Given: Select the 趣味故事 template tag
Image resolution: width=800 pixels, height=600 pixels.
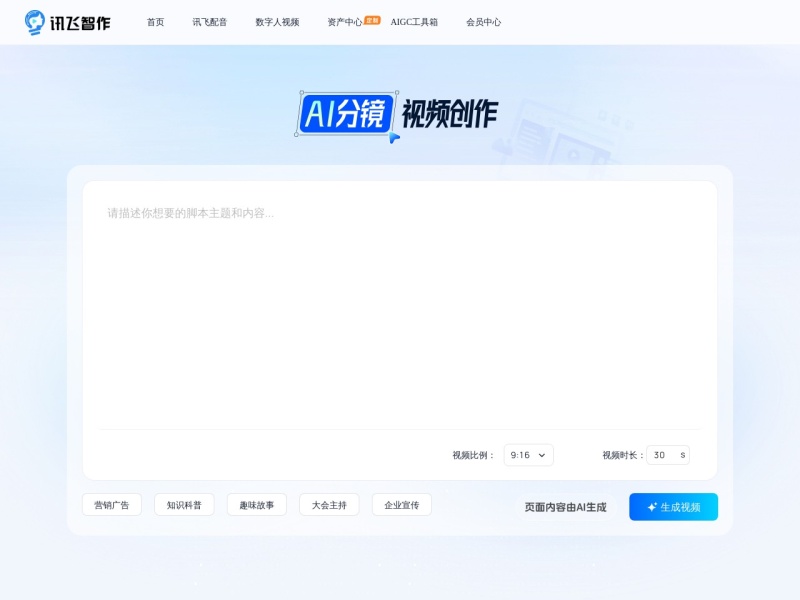Looking at the screenshot, I should coord(257,505).
